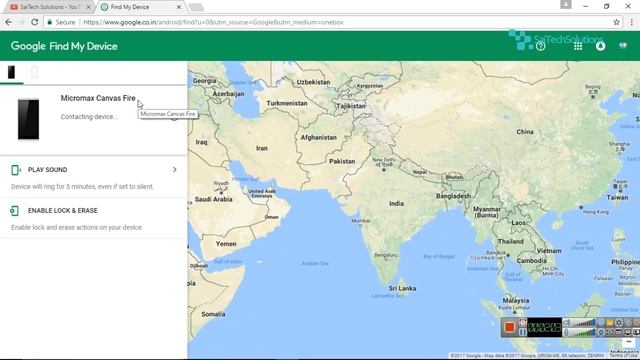Open the help question mark icon
The width and height of the screenshot is (640, 360).
540,46
